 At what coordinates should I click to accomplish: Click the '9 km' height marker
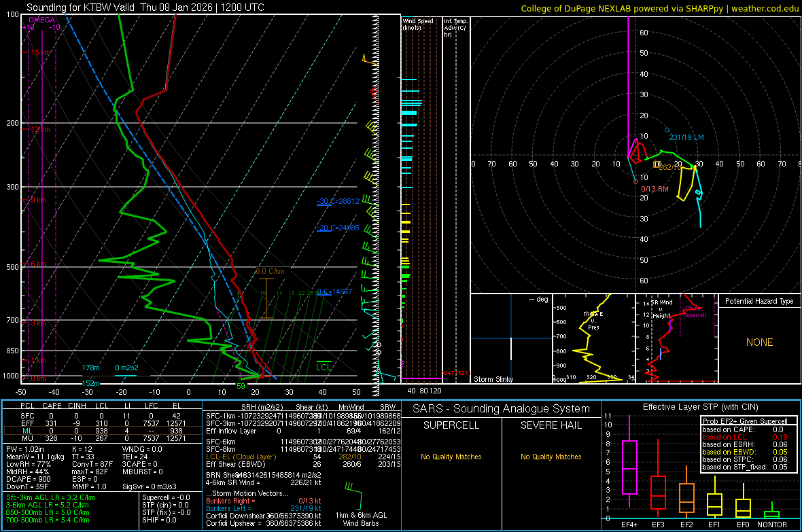[x=38, y=200]
